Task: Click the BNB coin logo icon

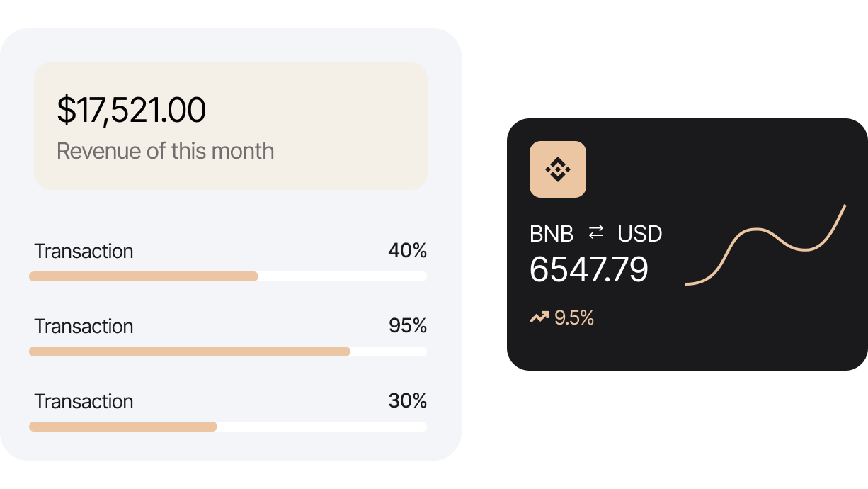Action: click(x=558, y=169)
